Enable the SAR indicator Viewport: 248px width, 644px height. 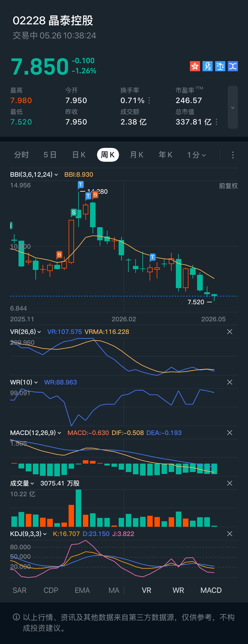pyautogui.click(x=19, y=590)
